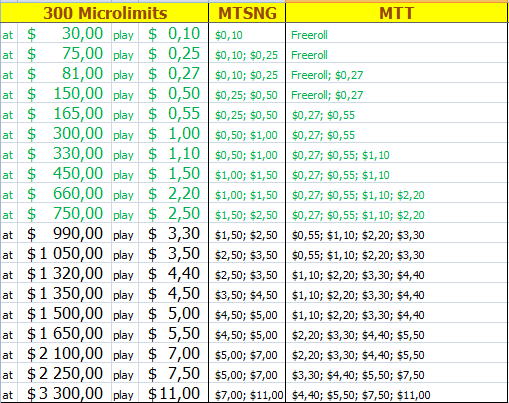The height and width of the screenshot is (403, 509).
Task: Select the play limit cell $ 0,10
Action: [x=173, y=33]
